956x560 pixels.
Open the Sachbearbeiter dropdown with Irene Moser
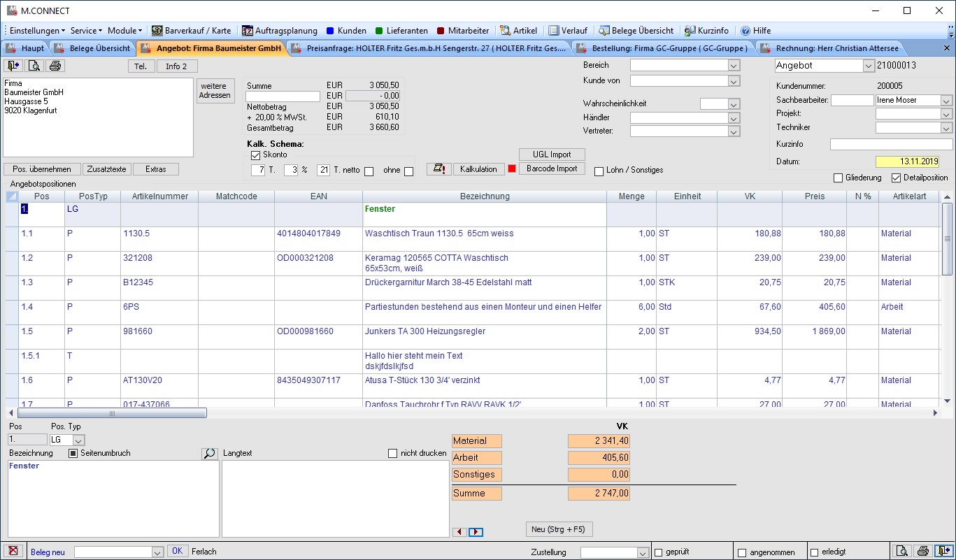[946, 101]
